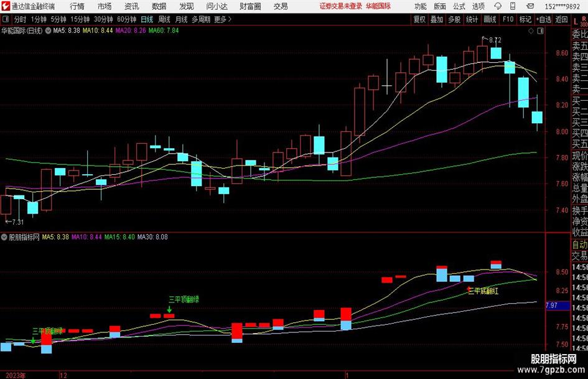The image size is (588, 379).
Task: Select the 日线 daily period tab
Action: [x=147, y=19]
